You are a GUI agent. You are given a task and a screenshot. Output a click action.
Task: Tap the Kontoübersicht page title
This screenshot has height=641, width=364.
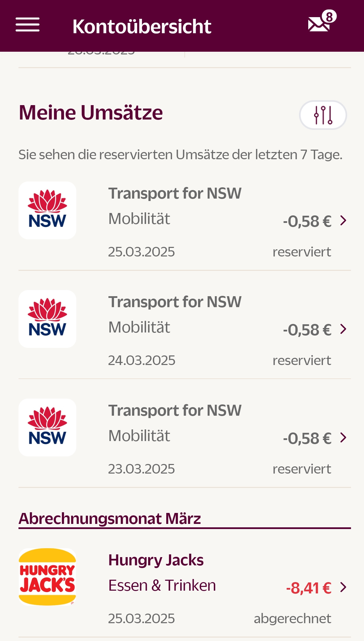click(142, 26)
